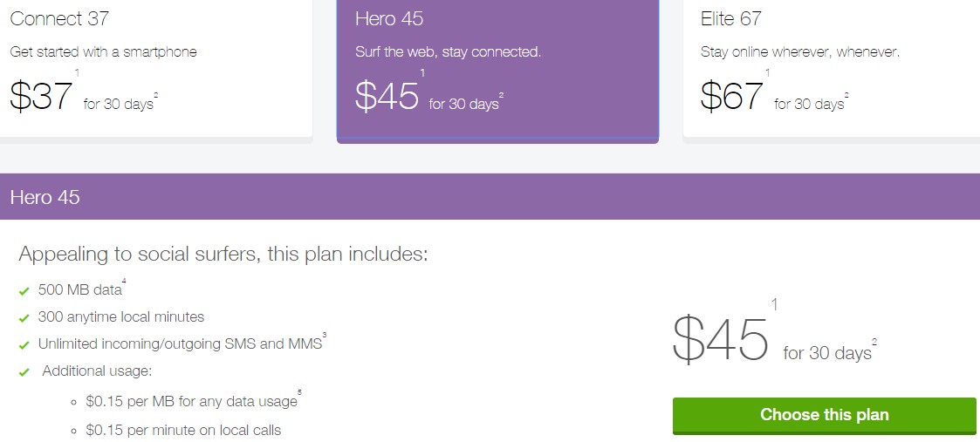Image resolution: width=980 pixels, height=442 pixels.
Task: Click the Hero 45 purple section header
Action: coord(490,197)
